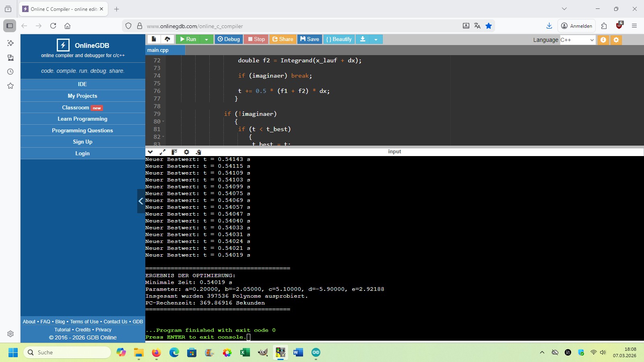
Task: Open editor settings orange gear icon
Action: [616, 40]
